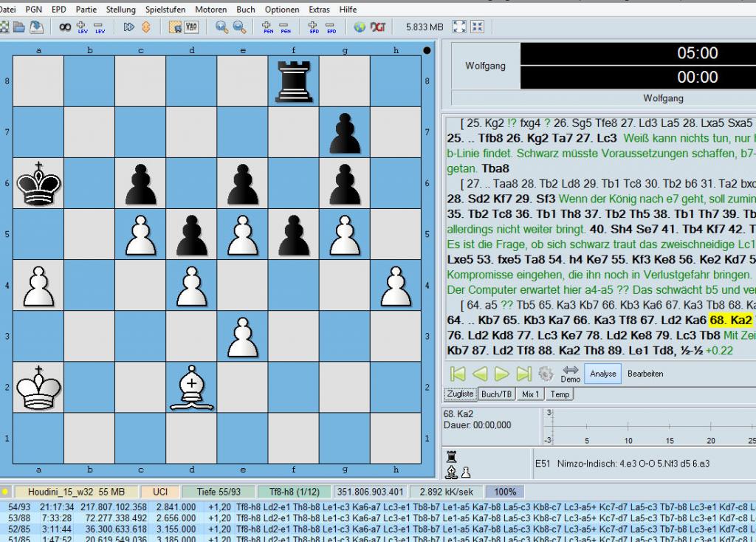Screen dimensions: 756x542
Task: Click the highlighted move 68. Ka2
Action: point(730,320)
